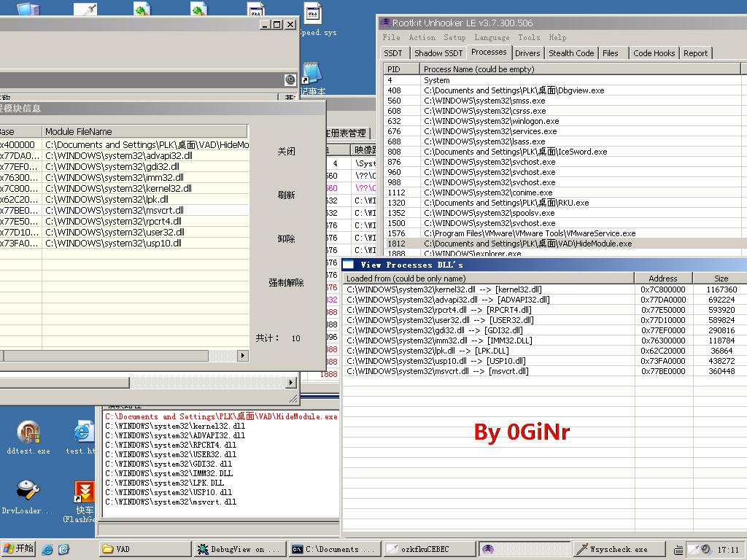The height and width of the screenshot is (560, 747).
Task: Sort by Module FileName column header
Action: coord(145,131)
